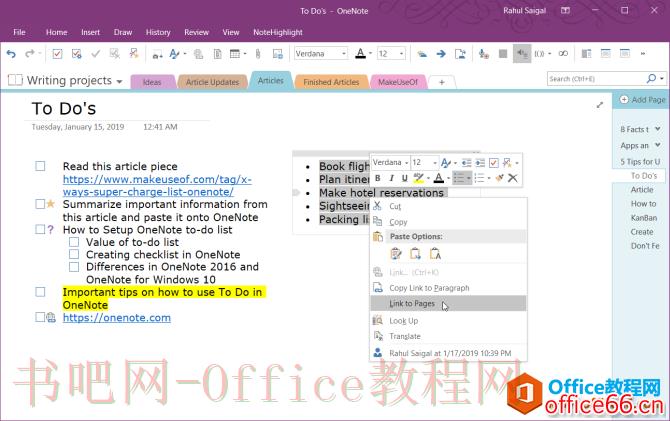Image resolution: width=670 pixels, height=421 pixels.
Task: Click the ribbon display options icon in title bar
Action: [565, 11]
